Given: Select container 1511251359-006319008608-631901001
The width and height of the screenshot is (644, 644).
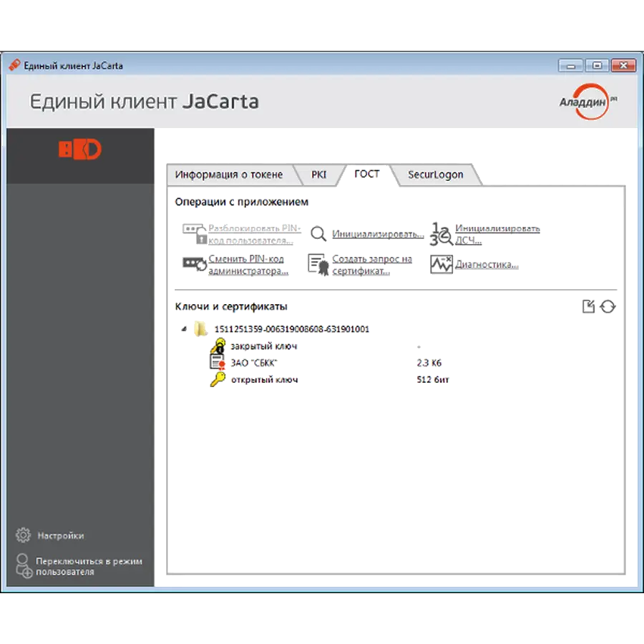Looking at the screenshot, I should click(x=292, y=329).
